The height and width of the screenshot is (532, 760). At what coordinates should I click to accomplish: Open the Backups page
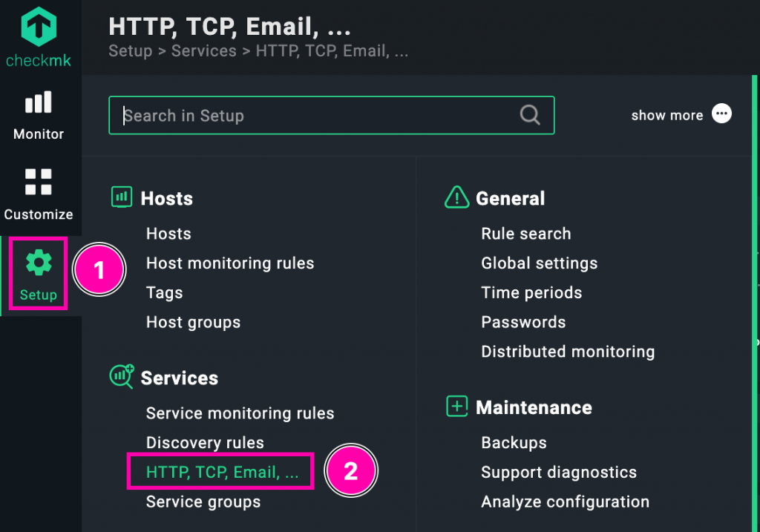coord(514,443)
